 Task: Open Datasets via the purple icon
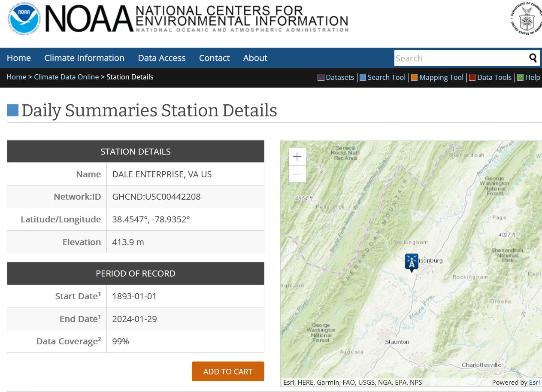pyautogui.click(x=321, y=77)
